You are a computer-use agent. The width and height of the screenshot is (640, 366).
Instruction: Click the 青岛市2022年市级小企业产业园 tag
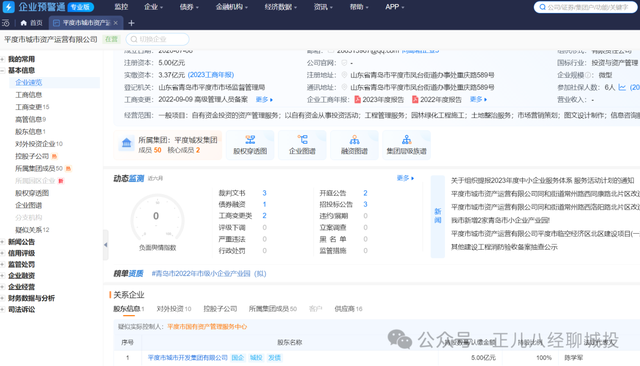(209, 274)
